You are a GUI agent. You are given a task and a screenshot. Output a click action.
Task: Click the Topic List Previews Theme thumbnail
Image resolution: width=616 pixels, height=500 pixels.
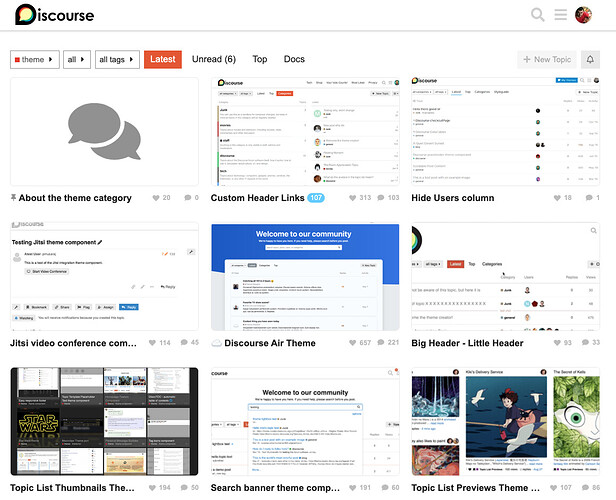click(x=506, y=421)
